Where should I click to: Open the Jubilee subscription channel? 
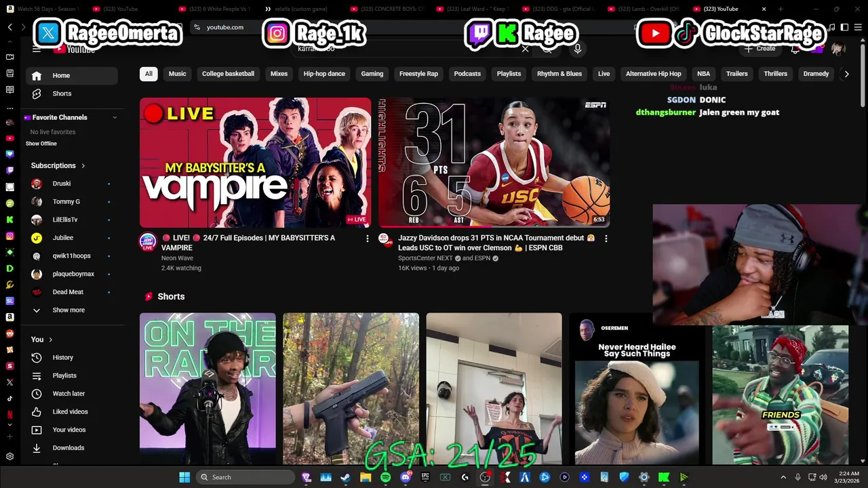coord(71,238)
